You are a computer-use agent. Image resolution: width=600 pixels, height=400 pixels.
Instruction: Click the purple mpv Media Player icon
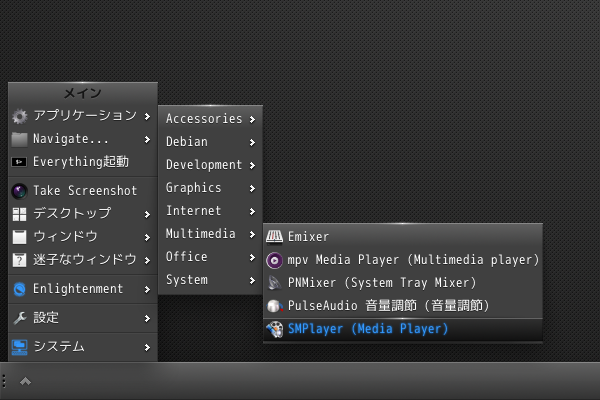274,260
